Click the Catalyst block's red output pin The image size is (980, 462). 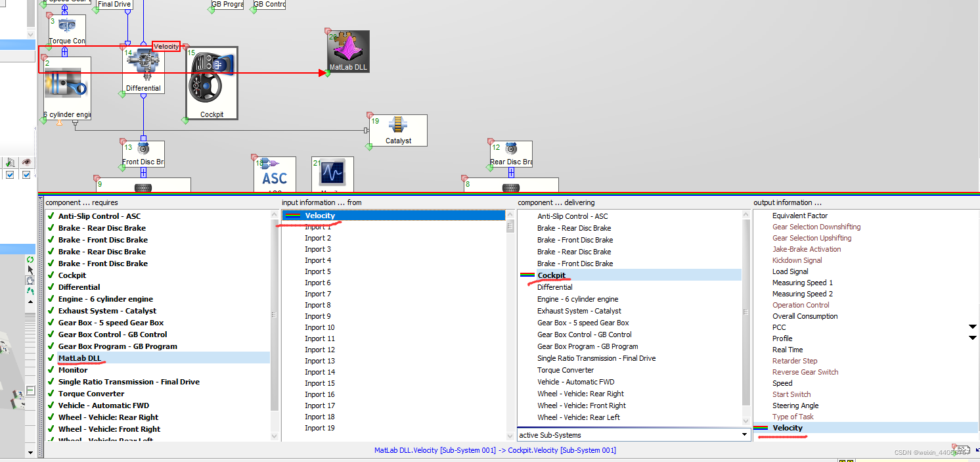(x=370, y=116)
